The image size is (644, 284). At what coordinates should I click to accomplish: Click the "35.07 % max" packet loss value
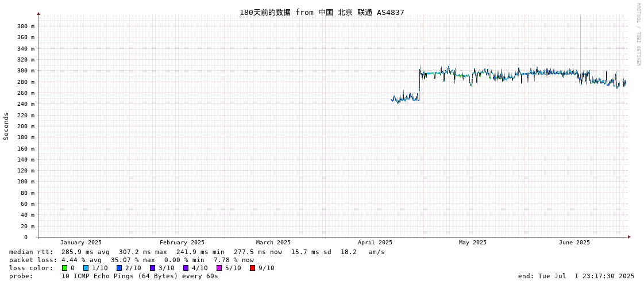[x=133, y=260]
